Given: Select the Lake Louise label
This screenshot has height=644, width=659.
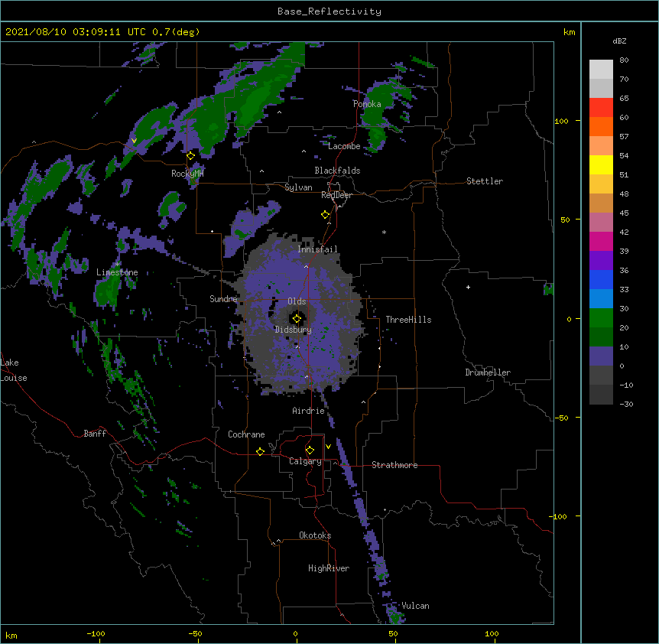Looking at the screenshot, I should click(x=14, y=370).
